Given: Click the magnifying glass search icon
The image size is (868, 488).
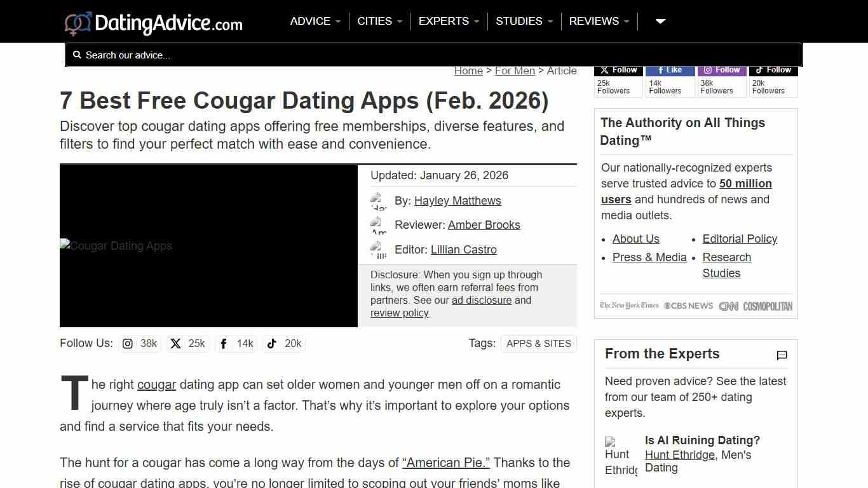Looking at the screenshot, I should point(77,55).
